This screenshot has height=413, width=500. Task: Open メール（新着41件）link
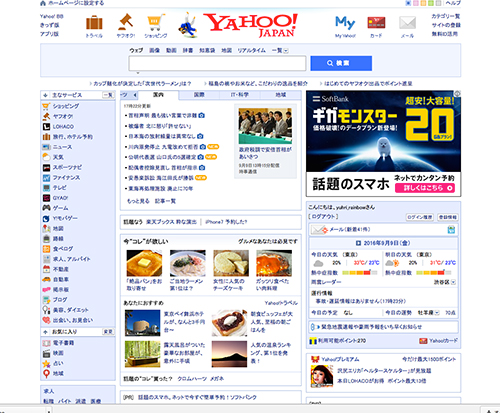[x=350, y=230]
